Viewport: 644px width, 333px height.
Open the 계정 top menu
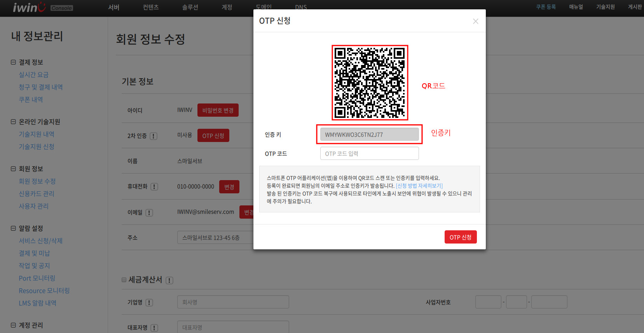(227, 7)
